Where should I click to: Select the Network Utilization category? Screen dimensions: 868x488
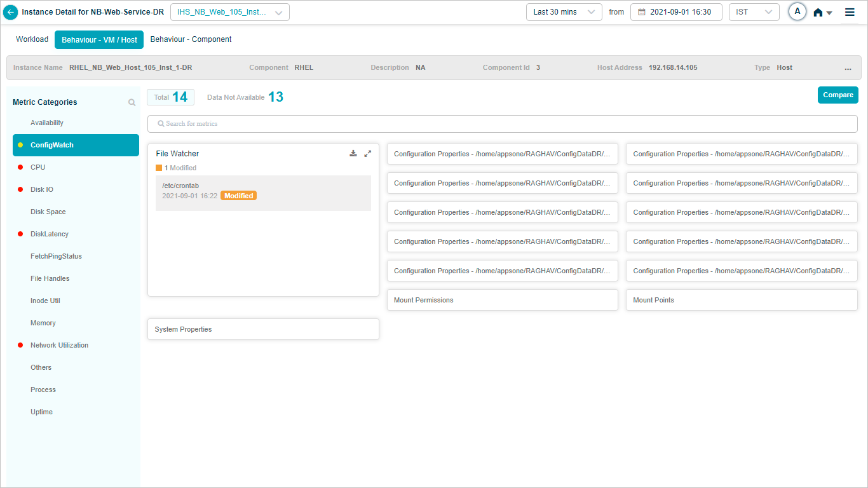(59, 345)
